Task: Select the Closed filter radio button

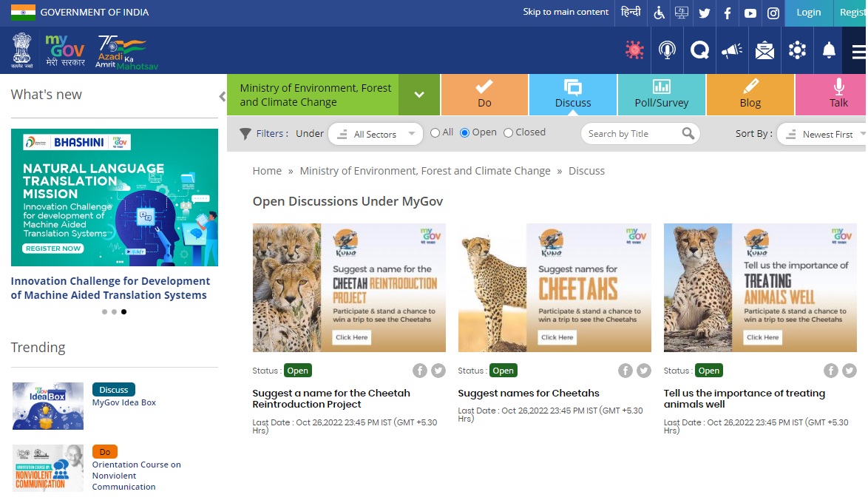Action: pyautogui.click(x=508, y=132)
